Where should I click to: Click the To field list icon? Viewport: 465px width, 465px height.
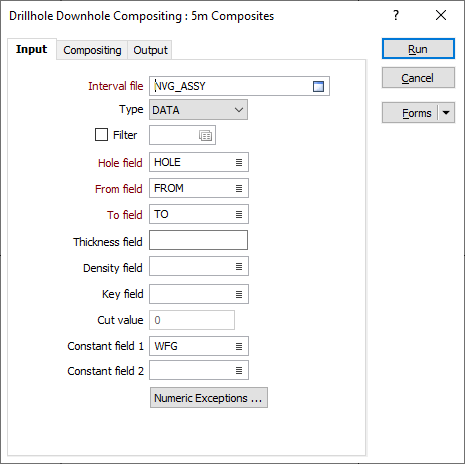(239, 214)
